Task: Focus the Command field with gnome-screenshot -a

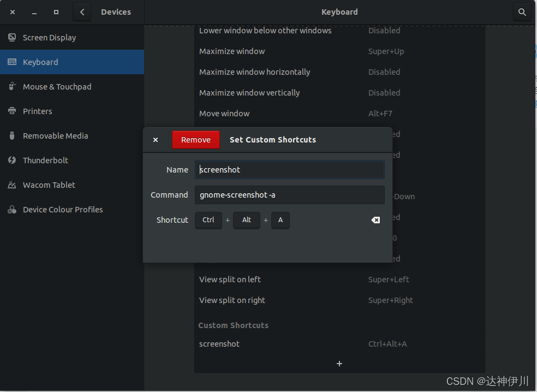Action: coord(290,194)
